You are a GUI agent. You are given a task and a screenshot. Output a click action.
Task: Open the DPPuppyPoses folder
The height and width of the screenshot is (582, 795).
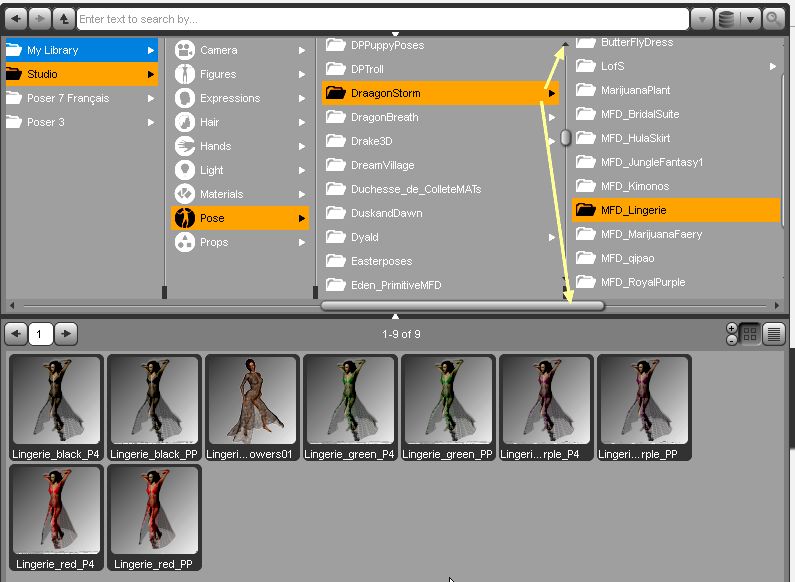point(440,45)
